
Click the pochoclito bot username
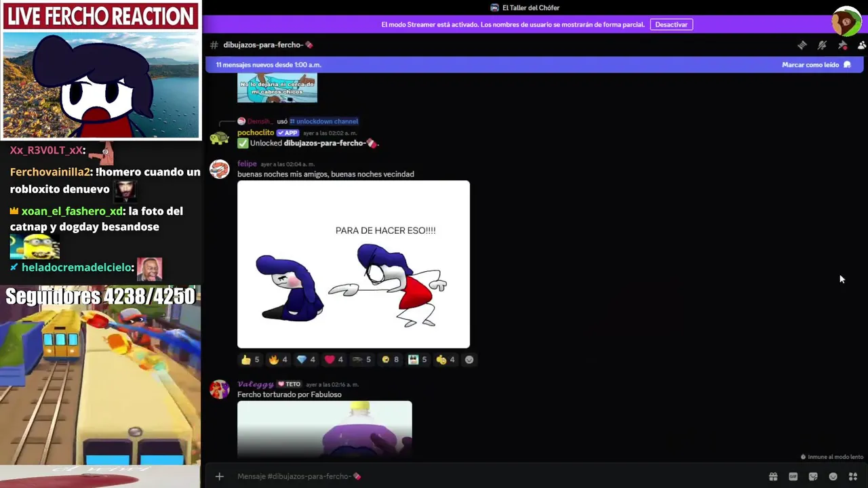pyautogui.click(x=256, y=133)
